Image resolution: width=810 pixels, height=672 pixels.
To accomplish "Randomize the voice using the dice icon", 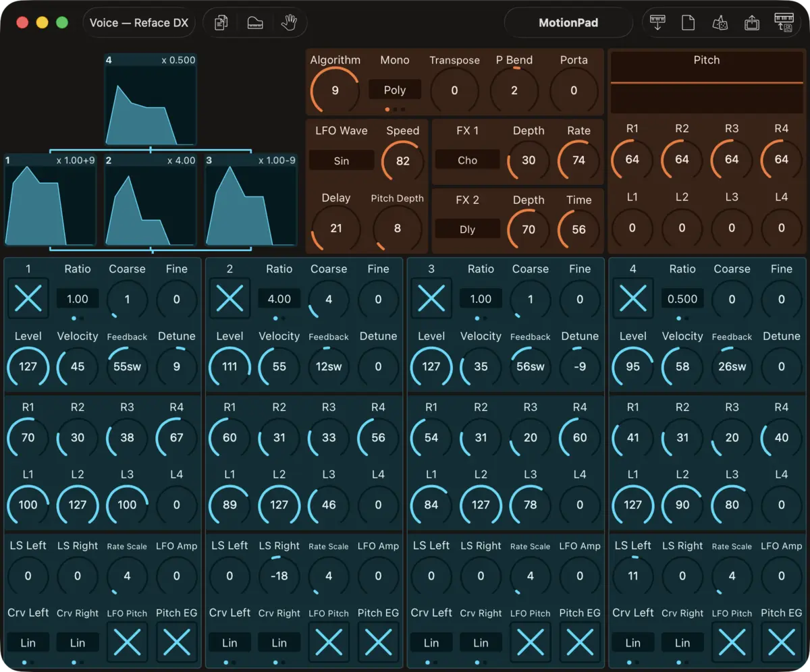I will click(720, 23).
